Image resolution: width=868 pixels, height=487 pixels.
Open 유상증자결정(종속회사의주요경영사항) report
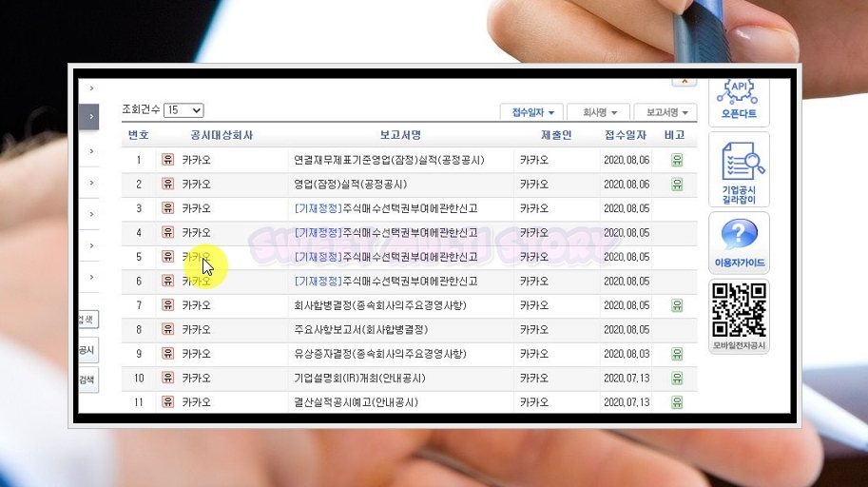point(380,354)
